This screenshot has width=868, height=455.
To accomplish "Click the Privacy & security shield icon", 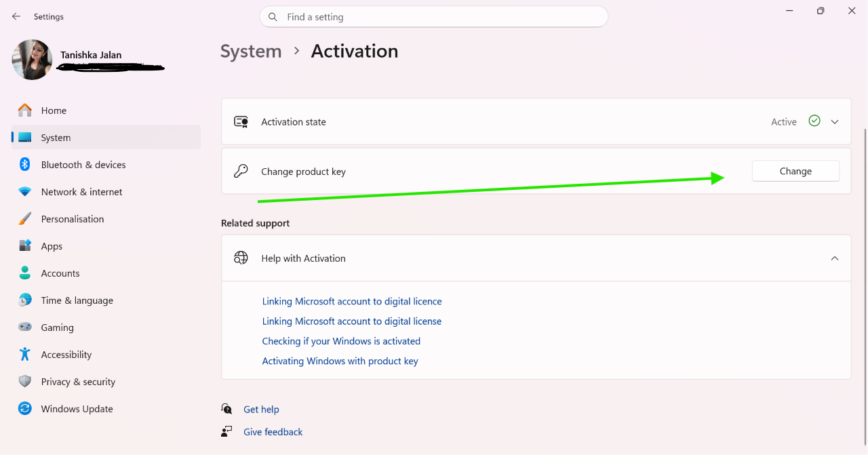I will pos(25,382).
